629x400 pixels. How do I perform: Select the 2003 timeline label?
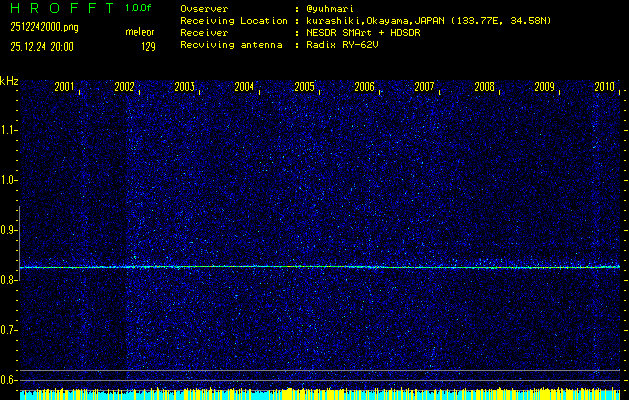click(x=184, y=88)
